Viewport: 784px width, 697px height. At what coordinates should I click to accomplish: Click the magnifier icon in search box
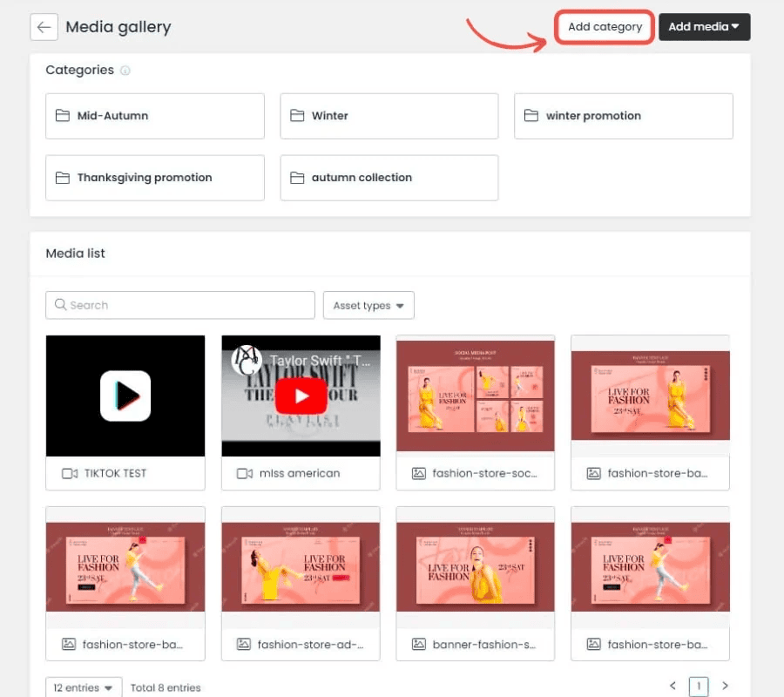[60, 305]
